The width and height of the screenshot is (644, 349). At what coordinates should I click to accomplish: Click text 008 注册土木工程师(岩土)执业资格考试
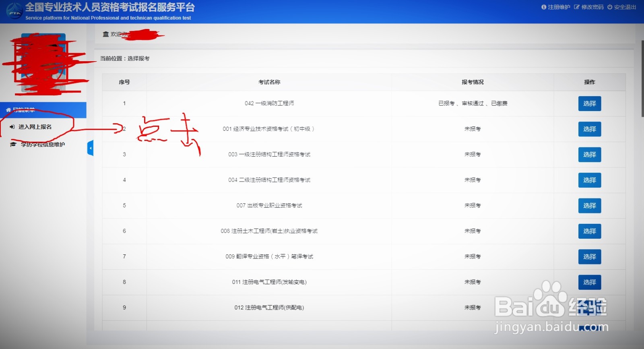pyautogui.click(x=269, y=231)
